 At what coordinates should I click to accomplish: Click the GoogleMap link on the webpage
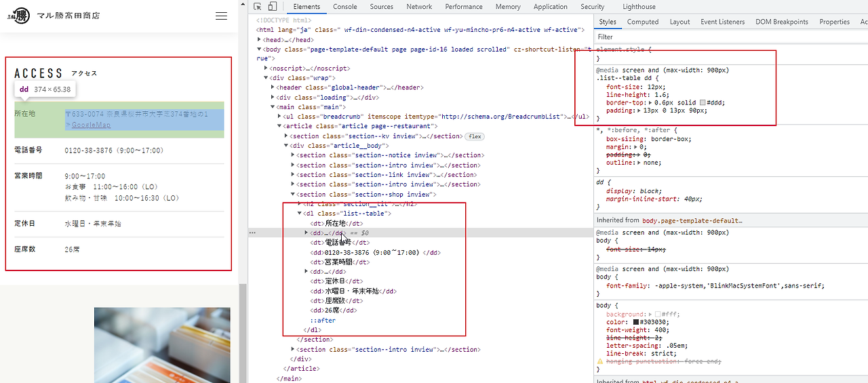click(90, 125)
